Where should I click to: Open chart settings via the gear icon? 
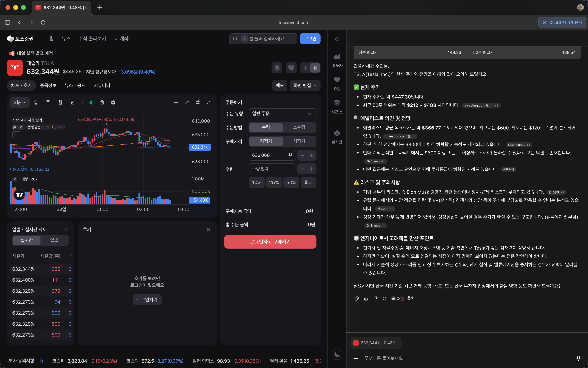coord(113,102)
